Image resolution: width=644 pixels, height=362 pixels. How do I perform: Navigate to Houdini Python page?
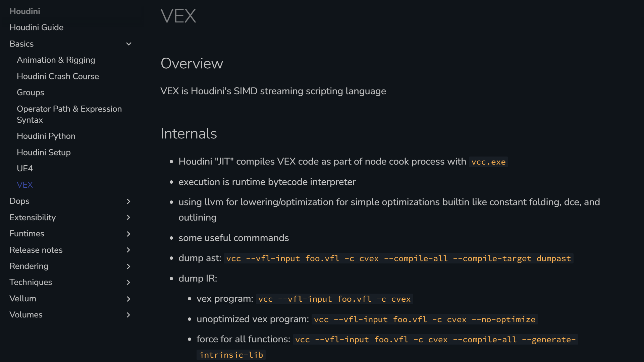(x=46, y=136)
